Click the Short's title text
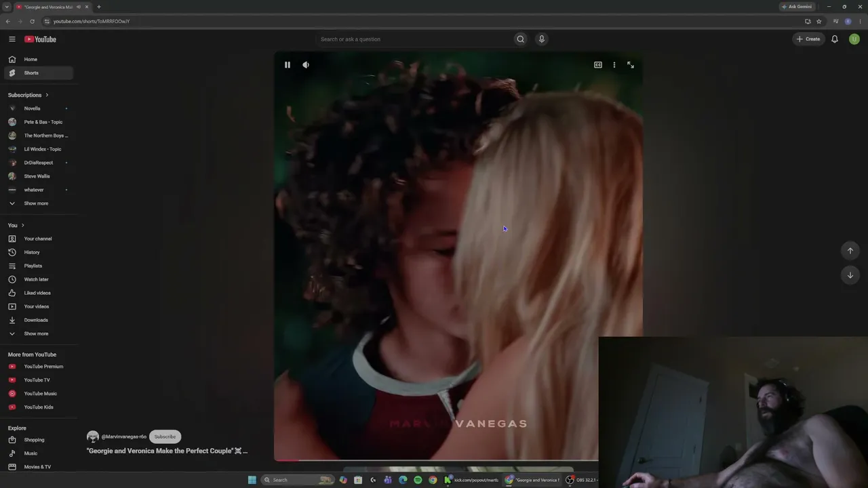Image resolution: width=868 pixels, height=488 pixels. pyautogui.click(x=167, y=451)
